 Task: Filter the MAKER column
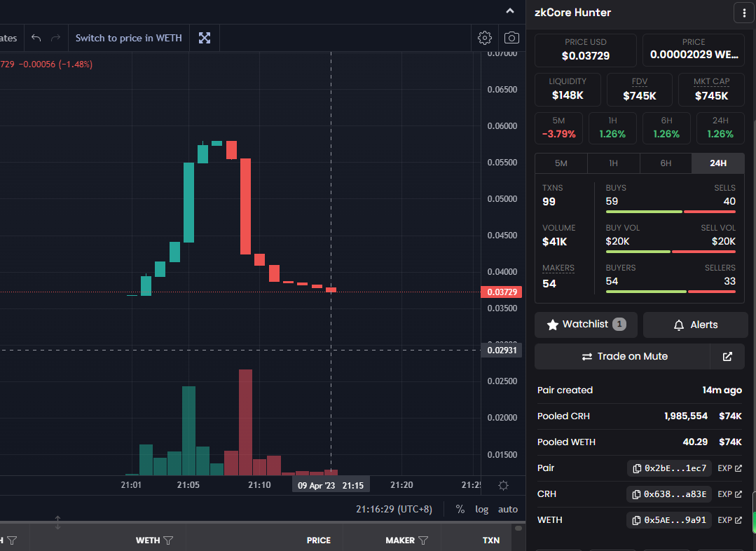423,540
